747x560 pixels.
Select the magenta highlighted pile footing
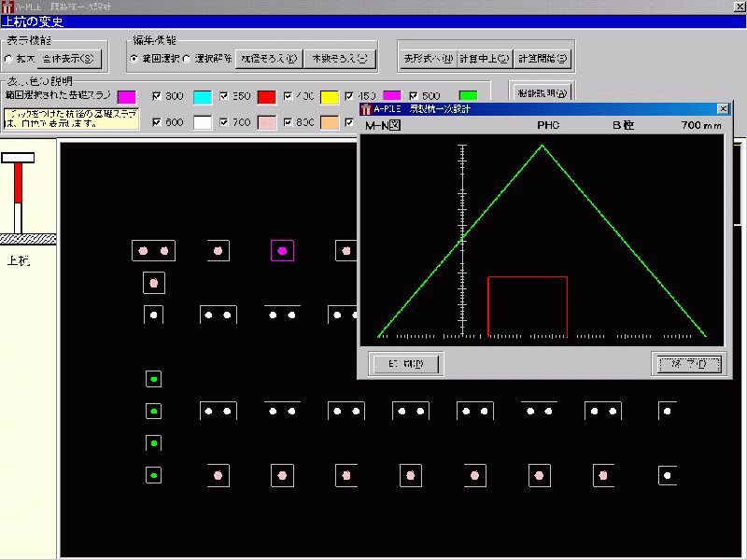(282, 250)
